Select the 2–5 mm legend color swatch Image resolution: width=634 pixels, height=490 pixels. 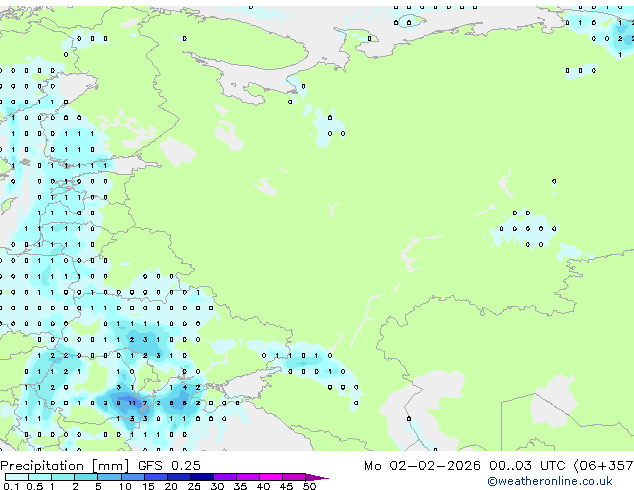click(x=86, y=477)
